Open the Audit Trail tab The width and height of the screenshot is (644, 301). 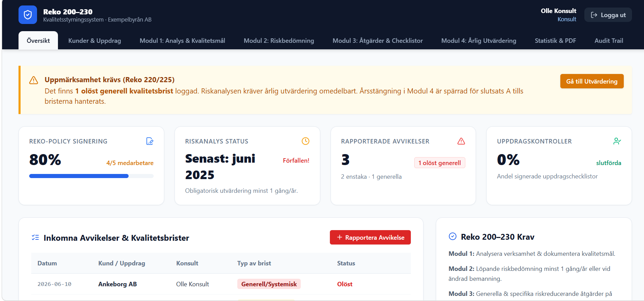(x=609, y=40)
